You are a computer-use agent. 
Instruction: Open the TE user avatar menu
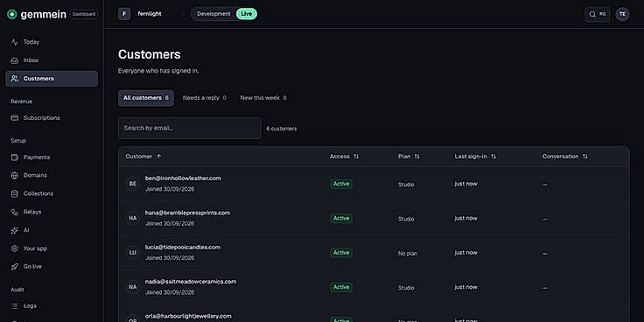(x=622, y=14)
